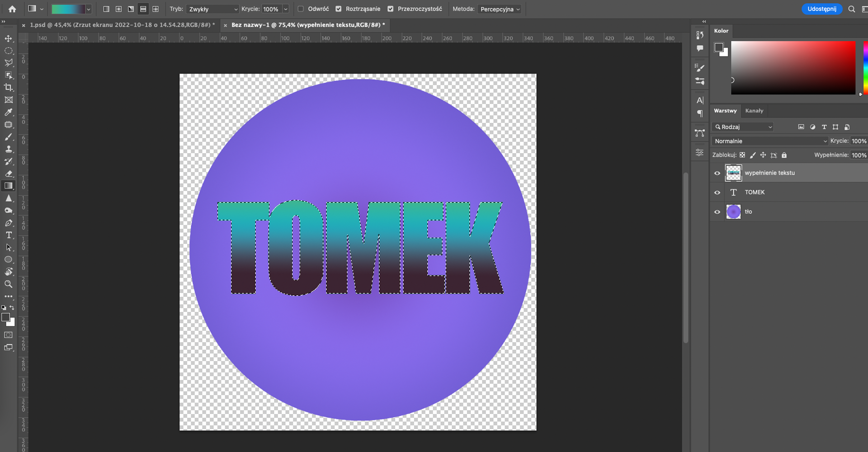Open the Normalnie blend mode dropdown

tap(770, 141)
